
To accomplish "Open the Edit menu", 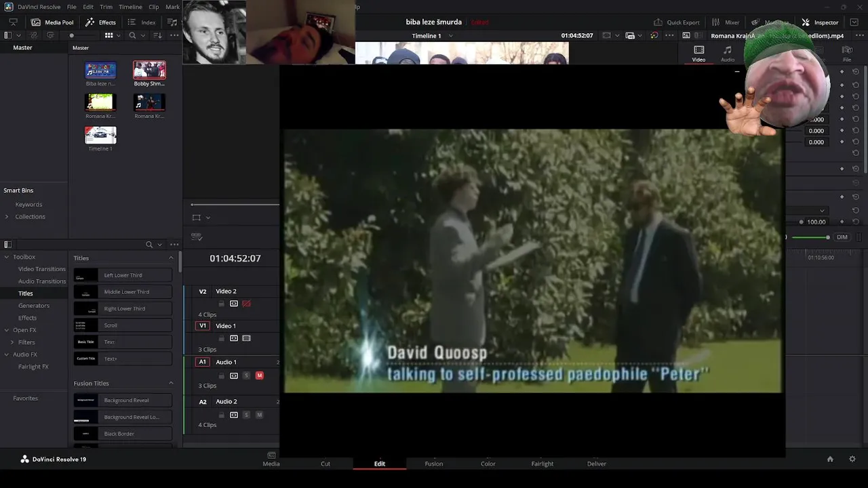I will click(88, 7).
